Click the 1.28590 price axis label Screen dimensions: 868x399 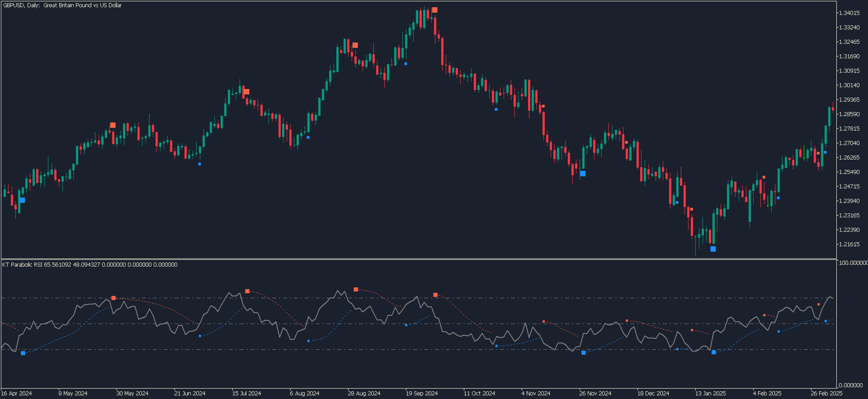[849, 114]
